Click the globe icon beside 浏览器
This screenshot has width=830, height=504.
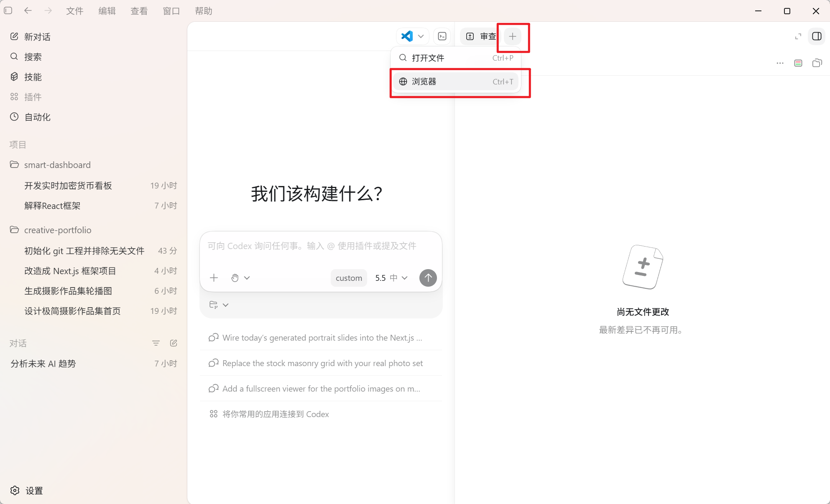point(403,81)
